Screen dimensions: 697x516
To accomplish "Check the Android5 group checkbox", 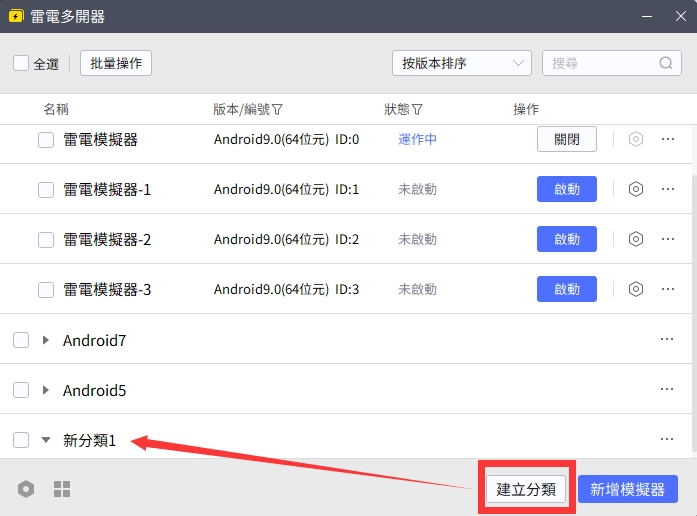I will (x=21, y=390).
